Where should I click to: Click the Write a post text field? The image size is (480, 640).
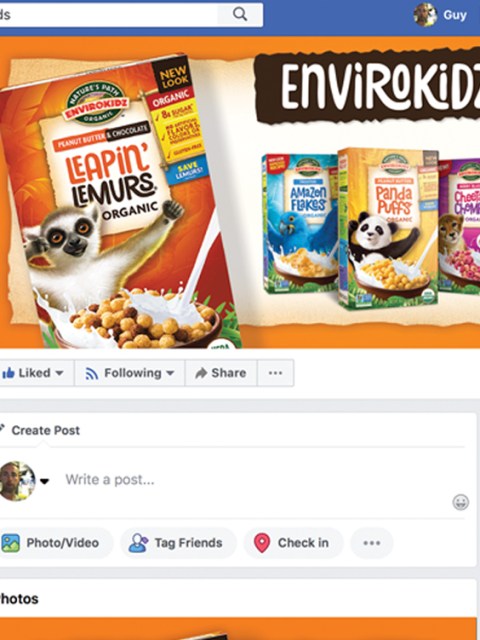coord(253,480)
